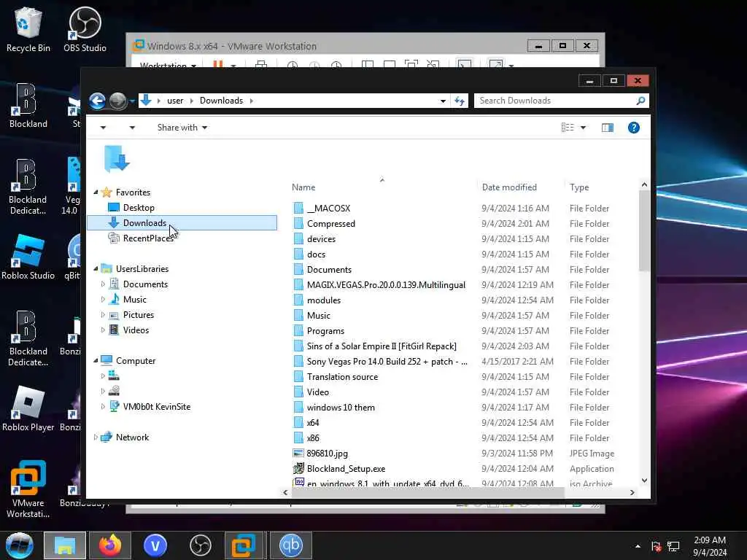Change the view layout icon

click(567, 128)
